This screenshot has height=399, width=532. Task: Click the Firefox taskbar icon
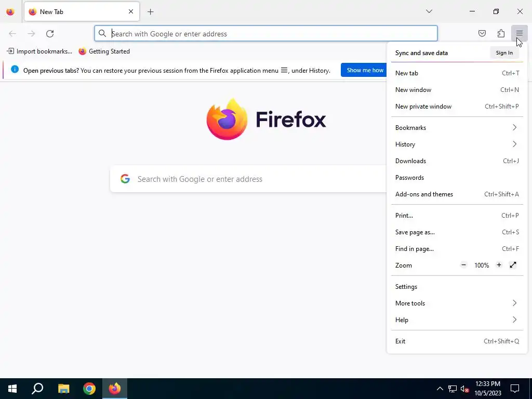point(115,389)
